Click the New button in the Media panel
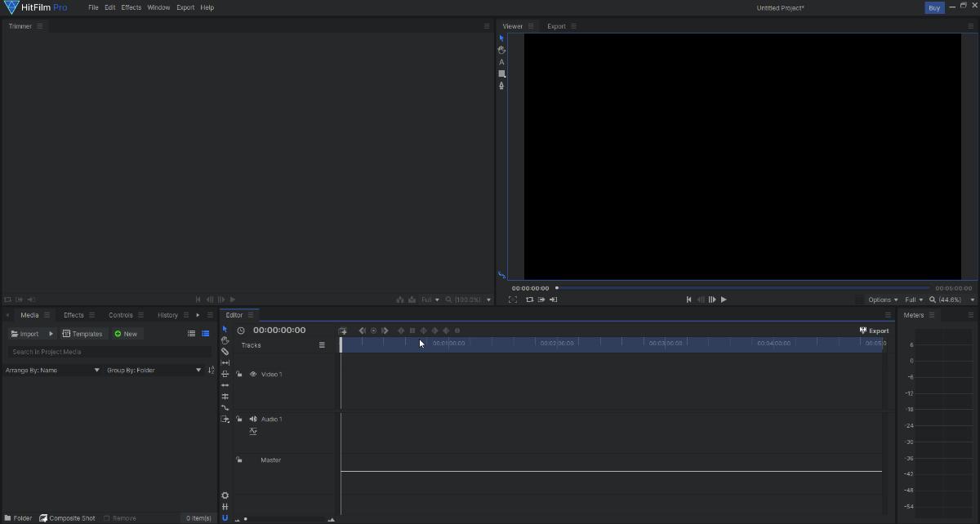Viewport: 980px width, 524px height. point(127,333)
